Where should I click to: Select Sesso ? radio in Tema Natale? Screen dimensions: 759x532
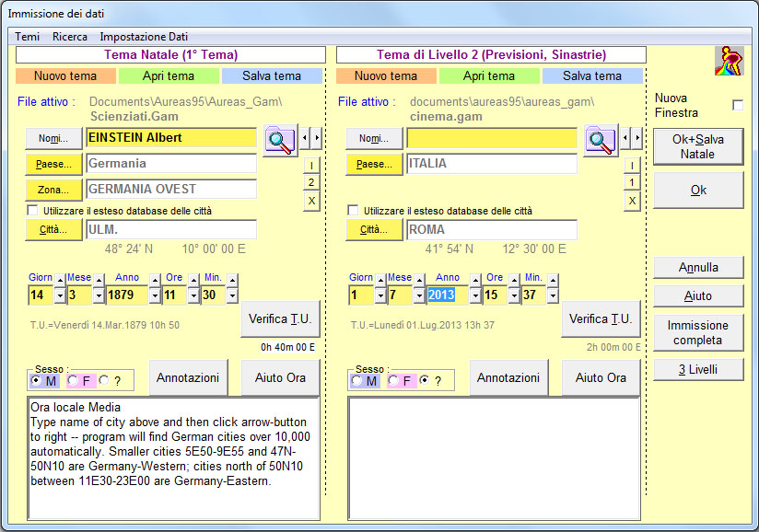(x=103, y=381)
